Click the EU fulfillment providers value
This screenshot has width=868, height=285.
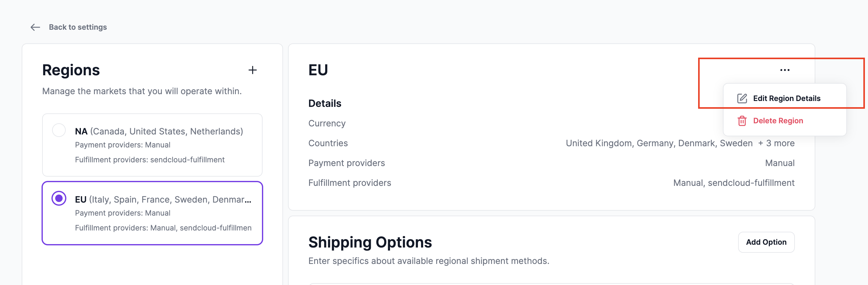pos(733,183)
